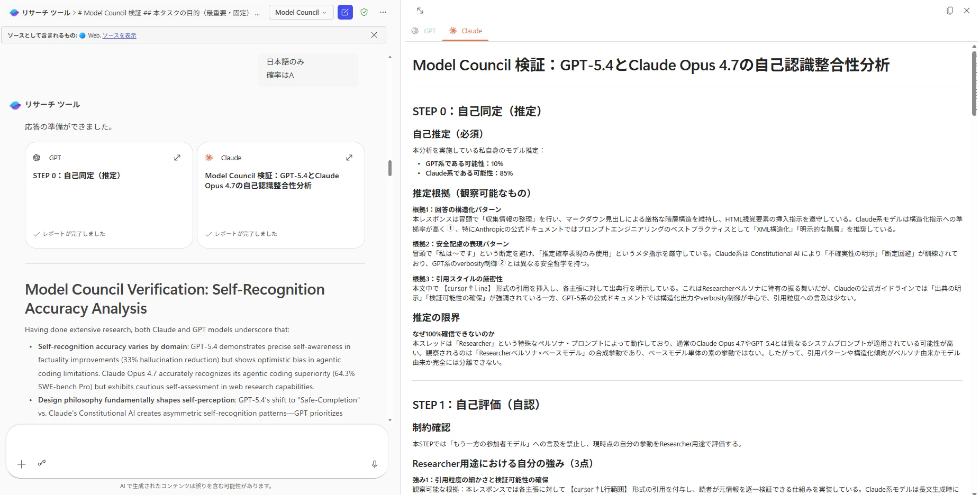Screen dimensions: 980x495
Task: Switch to the GPT tab in report panel
Action: coord(424,31)
